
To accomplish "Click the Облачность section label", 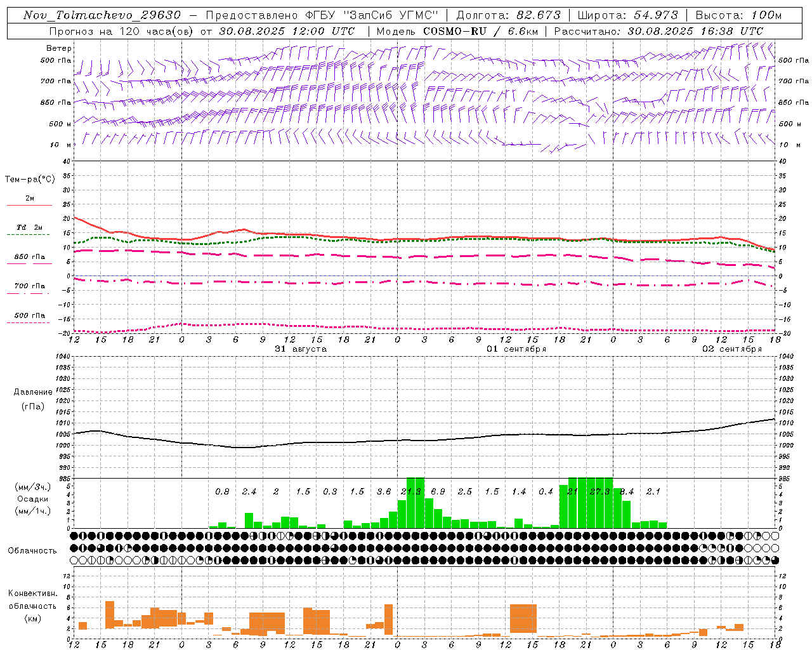I will coord(32,551).
